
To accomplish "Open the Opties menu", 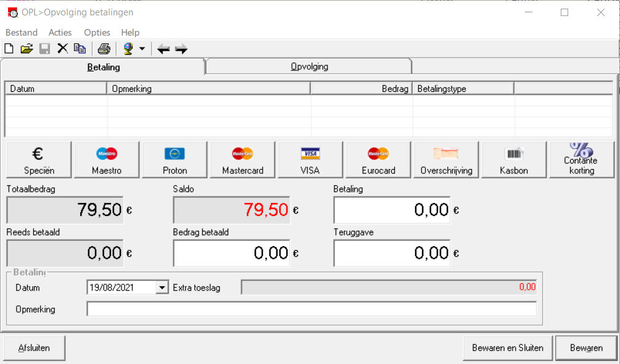I will tap(97, 33).
